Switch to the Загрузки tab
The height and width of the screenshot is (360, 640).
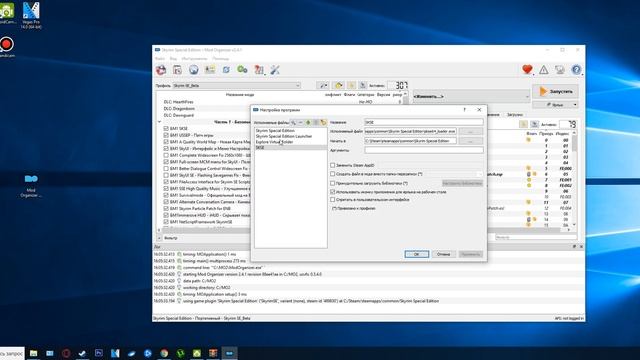tap(515, 115)
